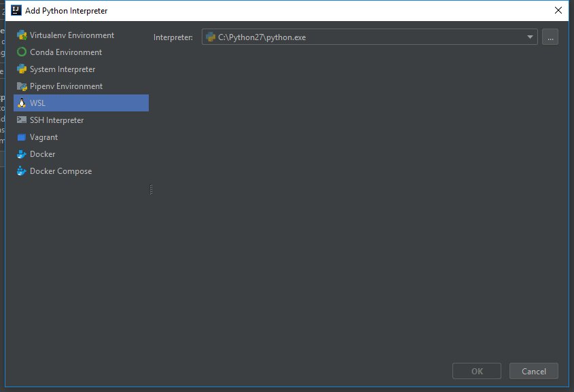Click the sidebar splitter drag handle

coord(151,190)
